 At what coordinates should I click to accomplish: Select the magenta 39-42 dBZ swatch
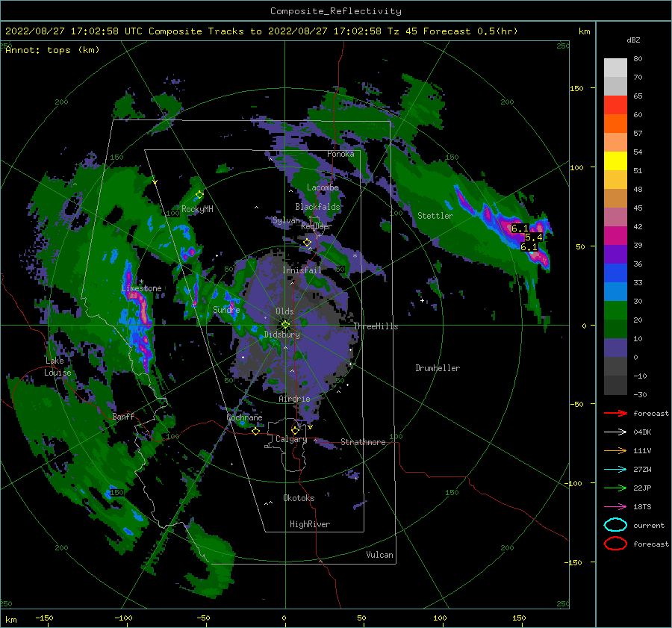tap(615, 236)
